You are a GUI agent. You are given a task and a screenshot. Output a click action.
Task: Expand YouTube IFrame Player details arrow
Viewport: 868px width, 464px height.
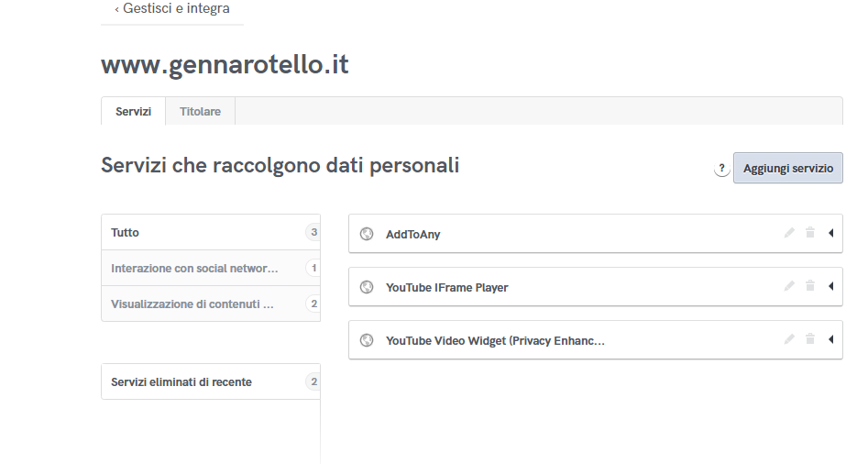(x=830, y=286)
